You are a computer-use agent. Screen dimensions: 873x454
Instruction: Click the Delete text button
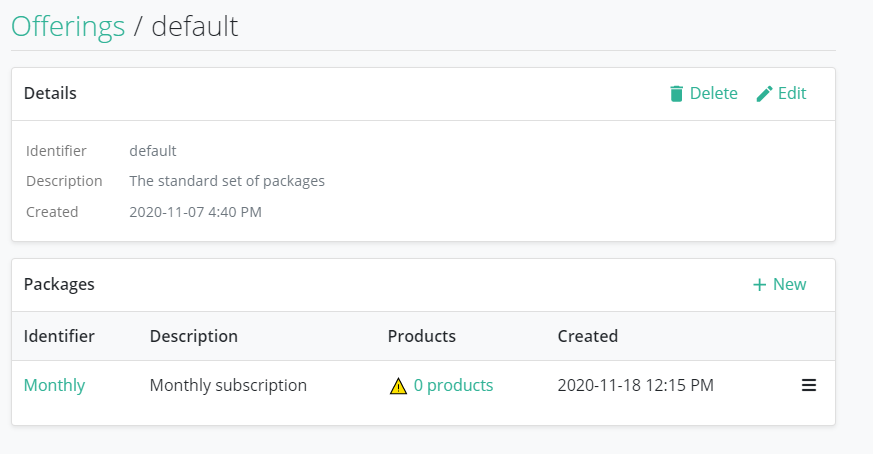pyautogui.click(x=713, y=93)
